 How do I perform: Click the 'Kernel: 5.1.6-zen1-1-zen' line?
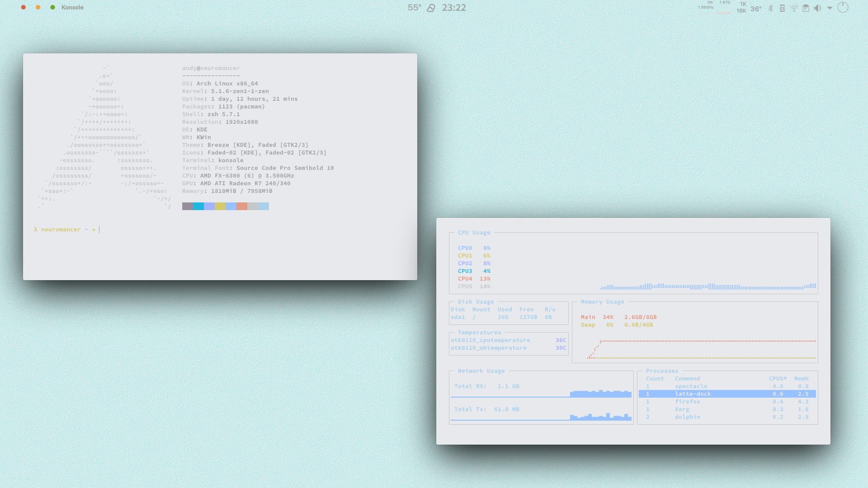tap(226, 91)
